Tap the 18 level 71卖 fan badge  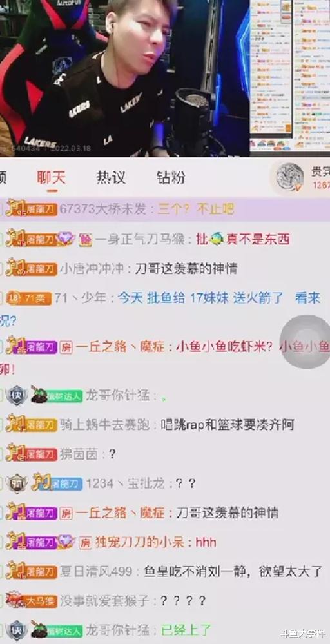(29, 298)
